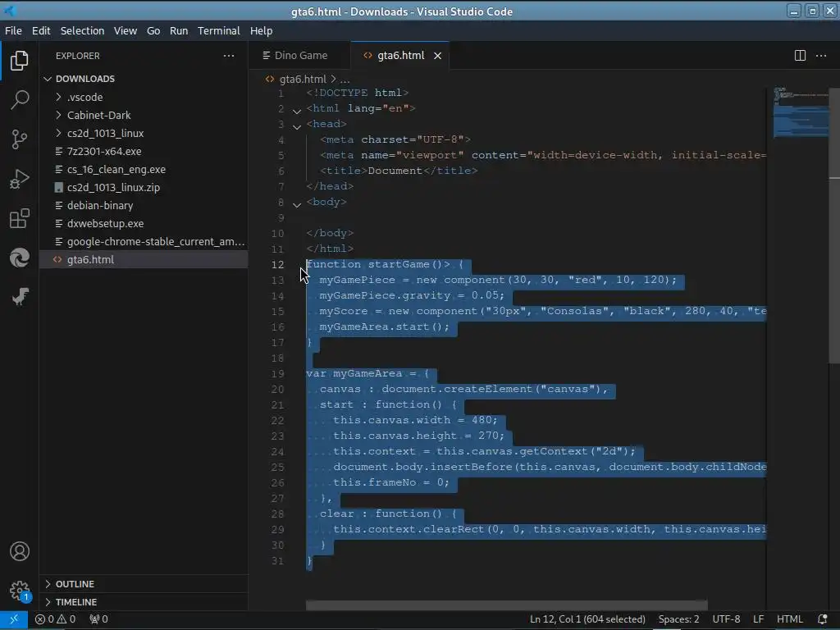This screenshot has height=630, width=840.
Task: Switch to the Dino Game tab
Action: 299,56
